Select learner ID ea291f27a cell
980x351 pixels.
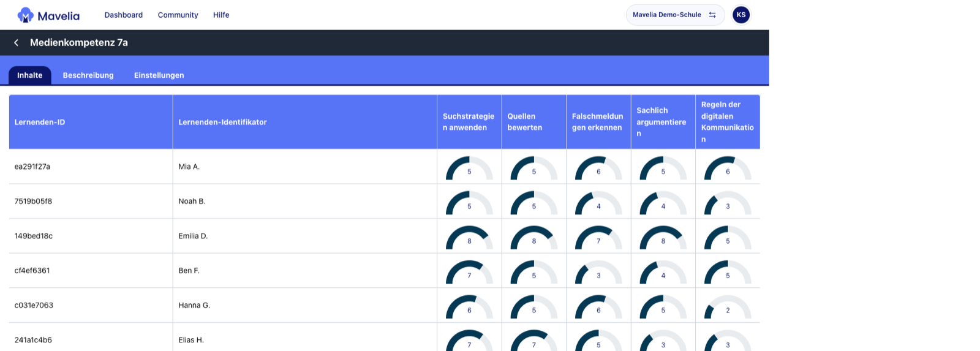click(x=91, y=167)
